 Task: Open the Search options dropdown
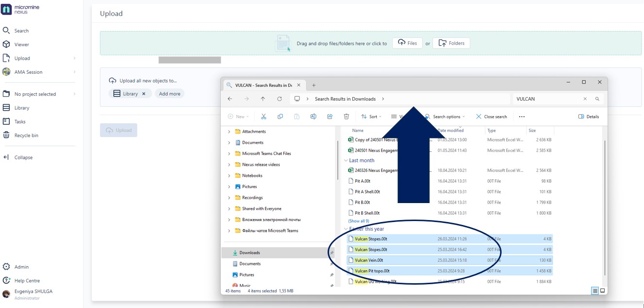pos(445,116)
